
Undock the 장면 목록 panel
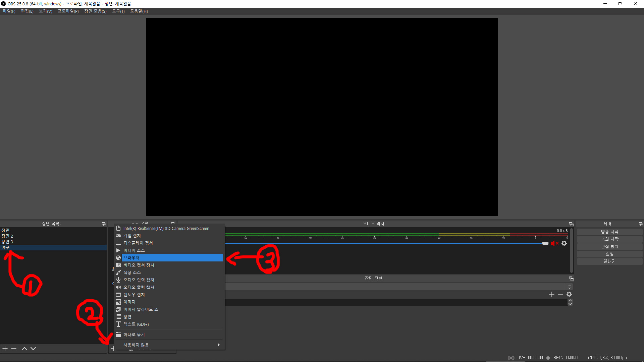coord(104,224)
